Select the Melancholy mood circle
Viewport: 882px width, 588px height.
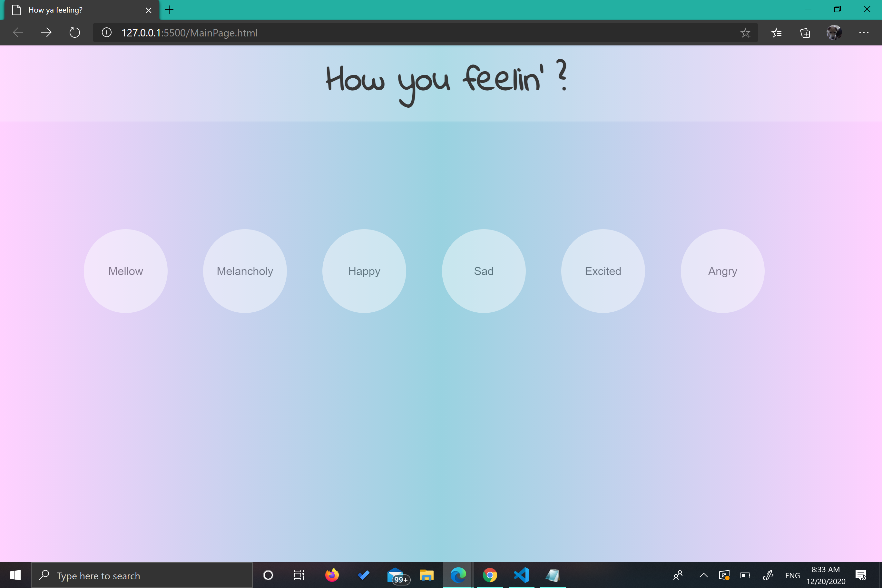[245, 271]
